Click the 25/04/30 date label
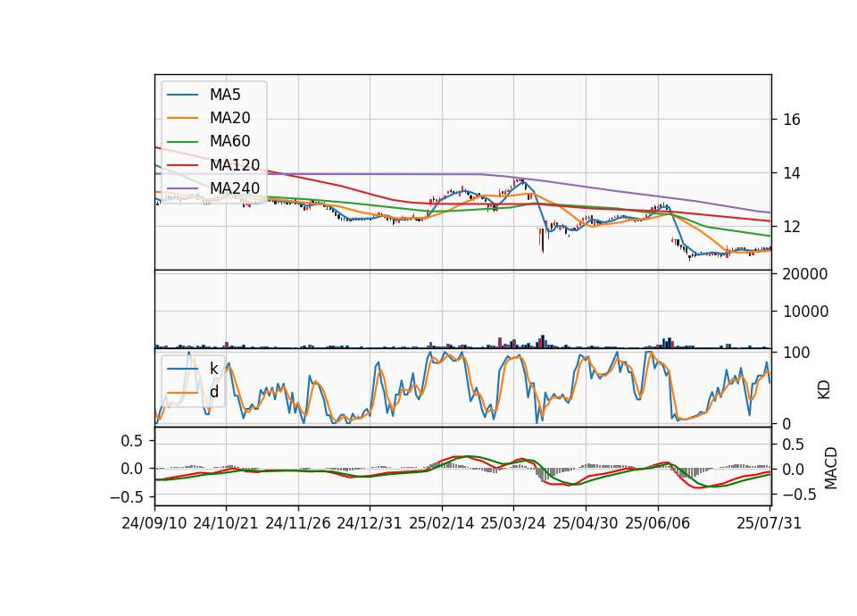The width and height of the screenshot is (857, 616). [x=586, y=523]
